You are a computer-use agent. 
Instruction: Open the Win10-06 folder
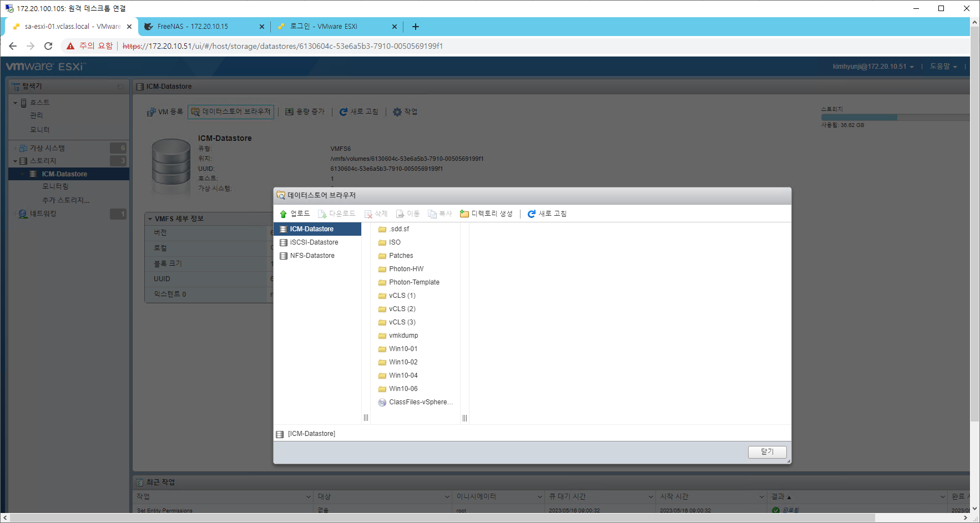click(x=398, y=389)
